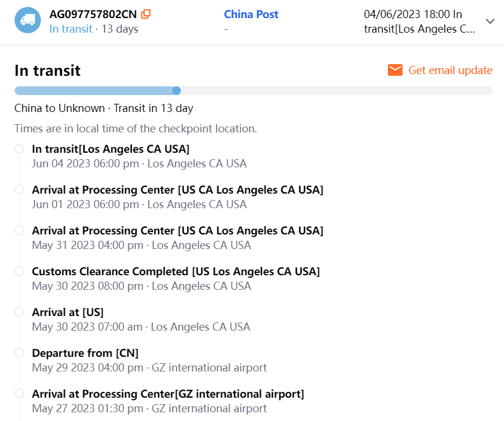Click the May 31 checkpoint circle marker
This screenshot has height=421, width=504.
(19, 230)
